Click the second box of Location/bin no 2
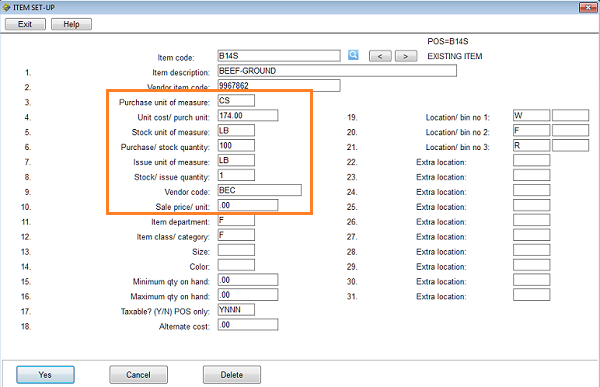Viewport: 600px width, 387px height. [571, 131]
